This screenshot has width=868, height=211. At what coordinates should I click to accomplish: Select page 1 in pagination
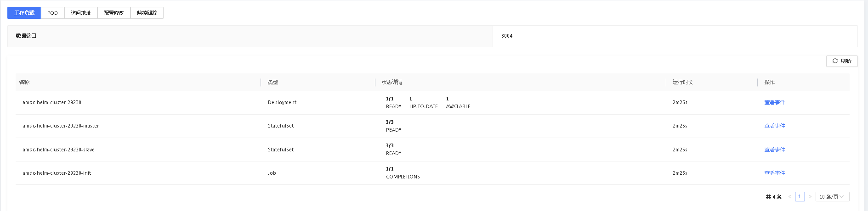coord(800,197)
